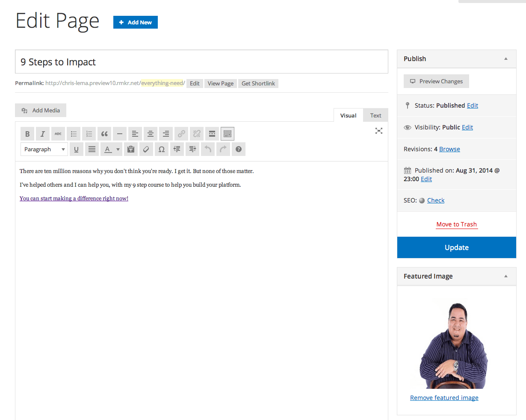Toggle the bulleted list
Image resolution: width=526 pixels, height=420 pixels.
[73, 133]
